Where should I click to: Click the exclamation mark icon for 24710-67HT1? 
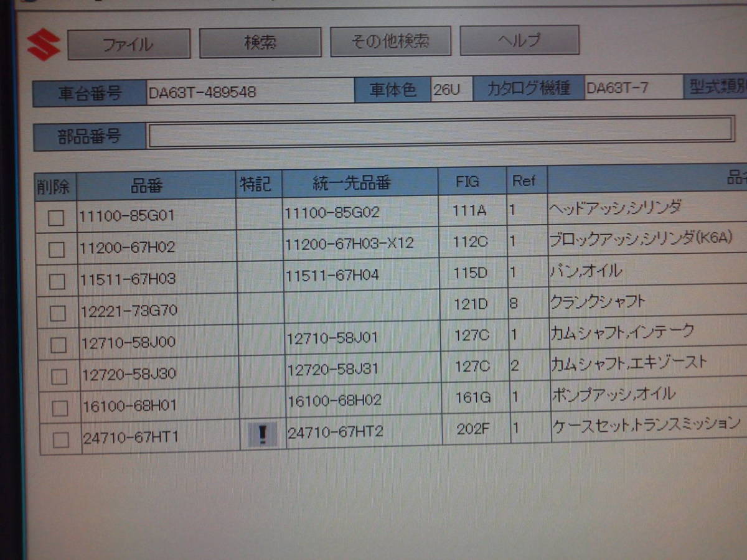click(262, 434)
